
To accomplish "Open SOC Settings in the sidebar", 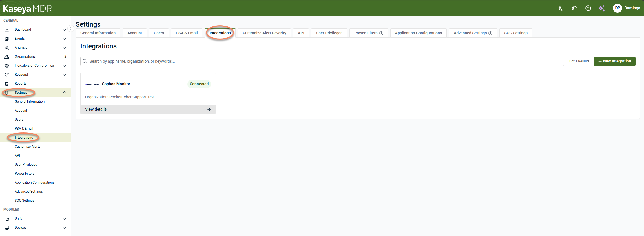I will [25, 201].
